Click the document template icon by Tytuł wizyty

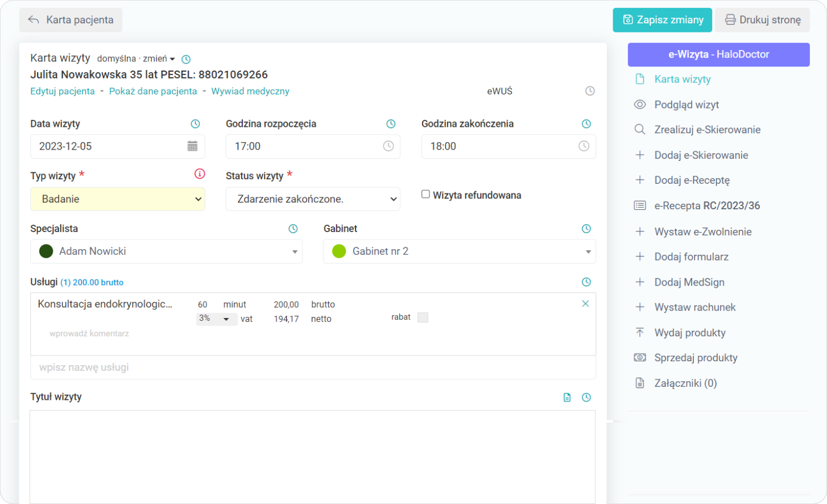point(567,398)
